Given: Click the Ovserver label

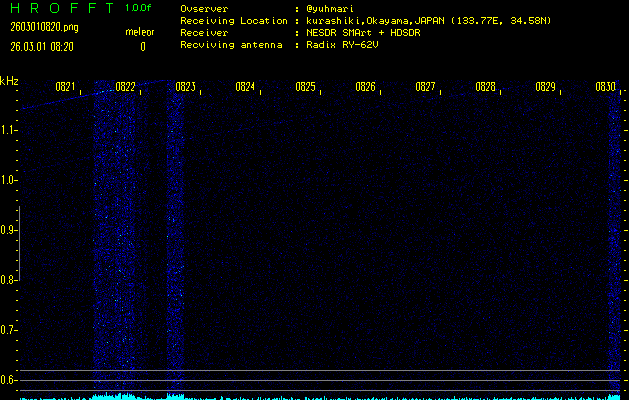Looking at the screenshot, I should (204, 9).
